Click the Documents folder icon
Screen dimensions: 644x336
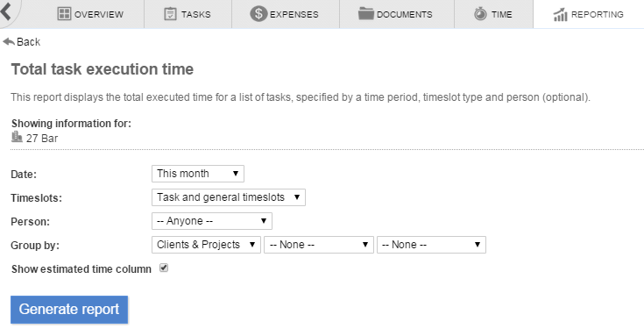pos(365,13)
